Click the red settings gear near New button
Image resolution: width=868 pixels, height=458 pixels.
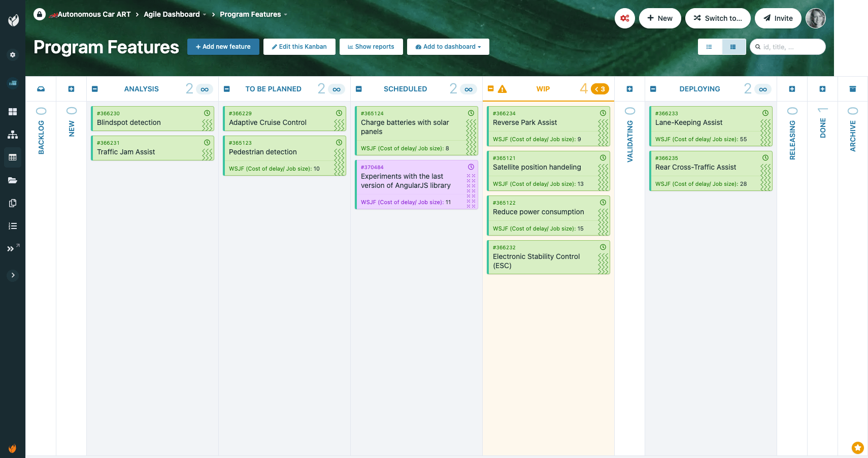[x=625, y=18]
